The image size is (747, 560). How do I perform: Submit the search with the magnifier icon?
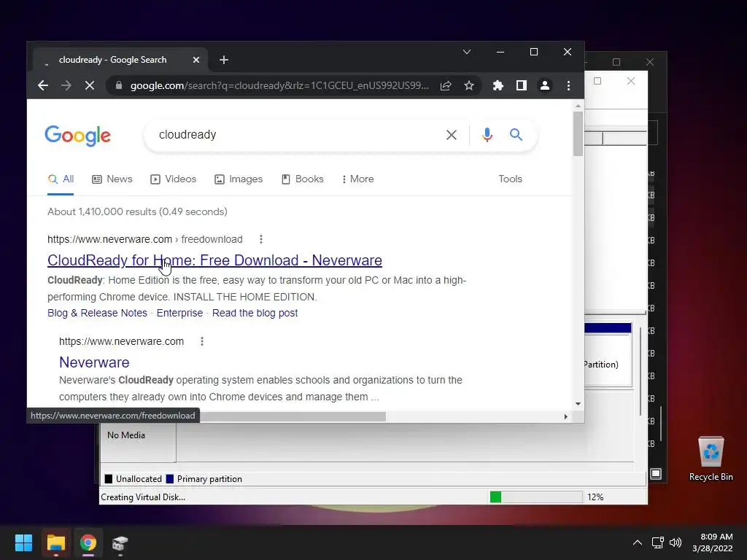516,135
